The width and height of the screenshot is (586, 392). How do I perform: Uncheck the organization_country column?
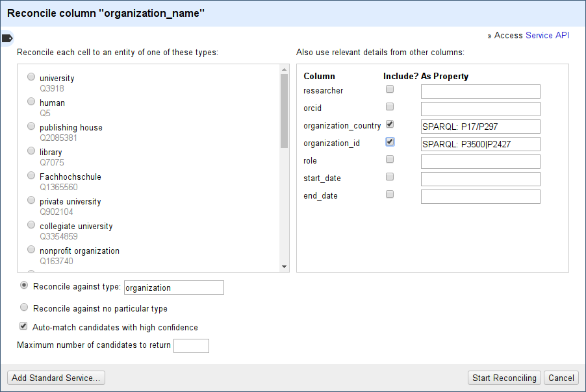(x=390, y=125)
